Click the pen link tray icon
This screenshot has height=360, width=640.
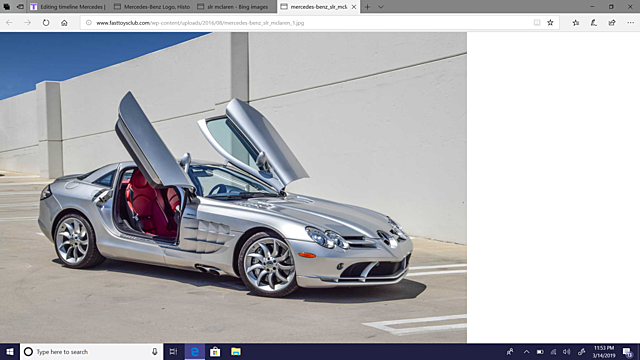tap(581, 351)
